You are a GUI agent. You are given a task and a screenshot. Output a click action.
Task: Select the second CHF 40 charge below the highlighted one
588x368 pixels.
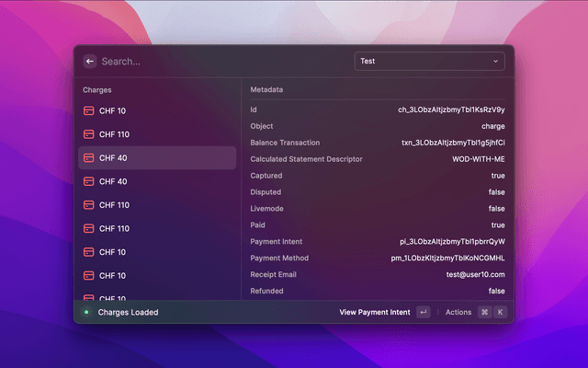(113, 182)
